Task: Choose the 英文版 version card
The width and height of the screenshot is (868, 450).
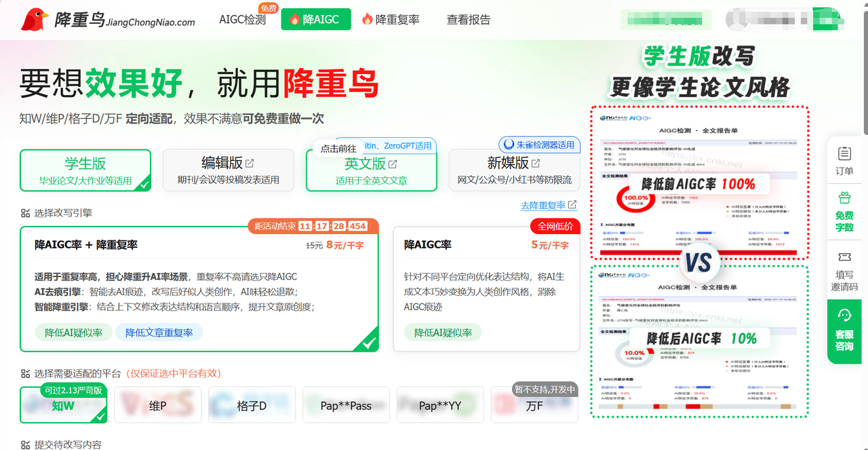Action: 371,170
